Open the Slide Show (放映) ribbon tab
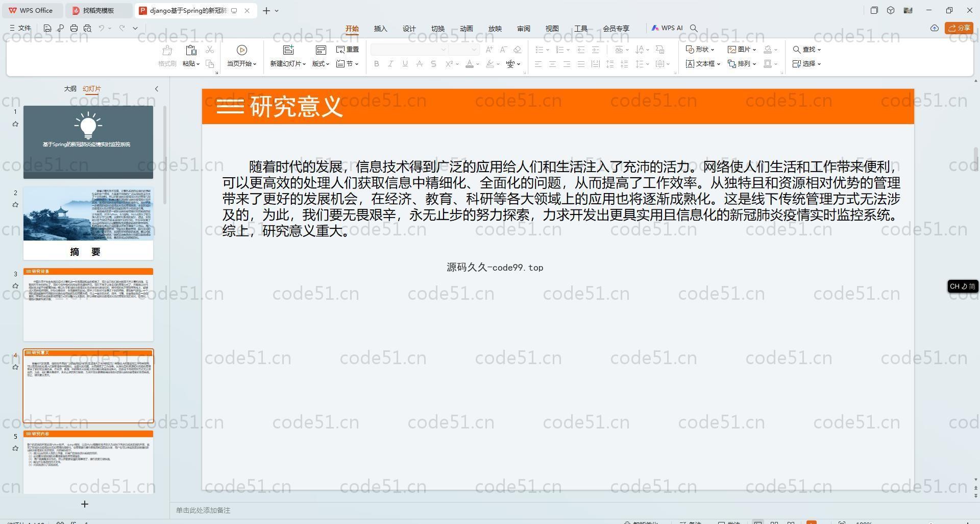This screenshot has width=980, height=524. click(495, 29)
